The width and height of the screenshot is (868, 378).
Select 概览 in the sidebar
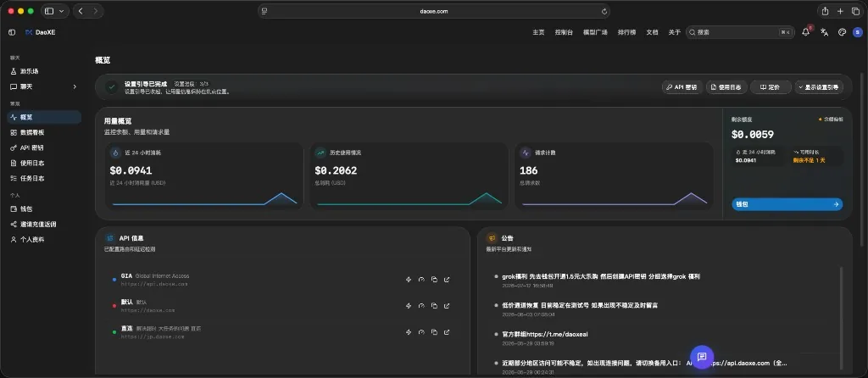pos(44,117)
